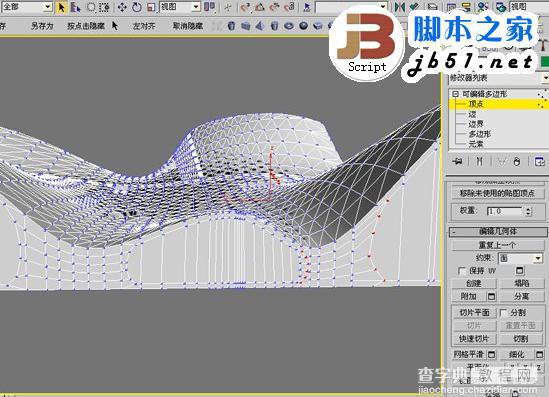Click the 切片平面 button

tap(474, 313)
